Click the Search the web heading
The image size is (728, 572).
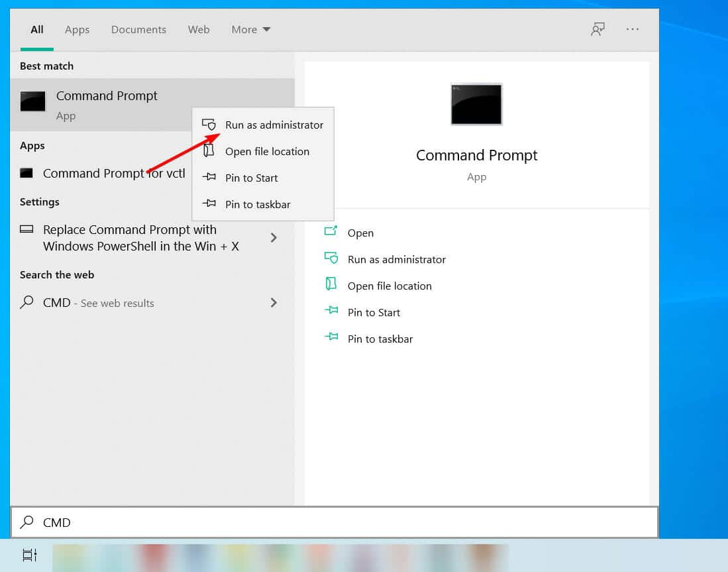tap(57, 275)
